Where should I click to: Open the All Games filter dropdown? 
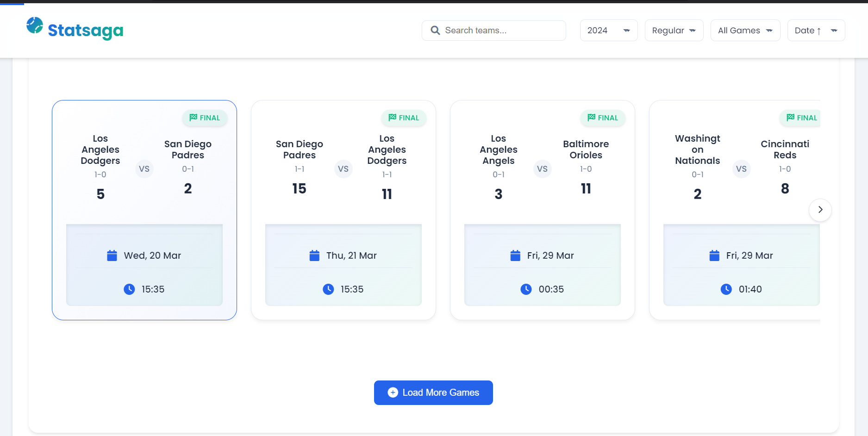tap(745, 31)
